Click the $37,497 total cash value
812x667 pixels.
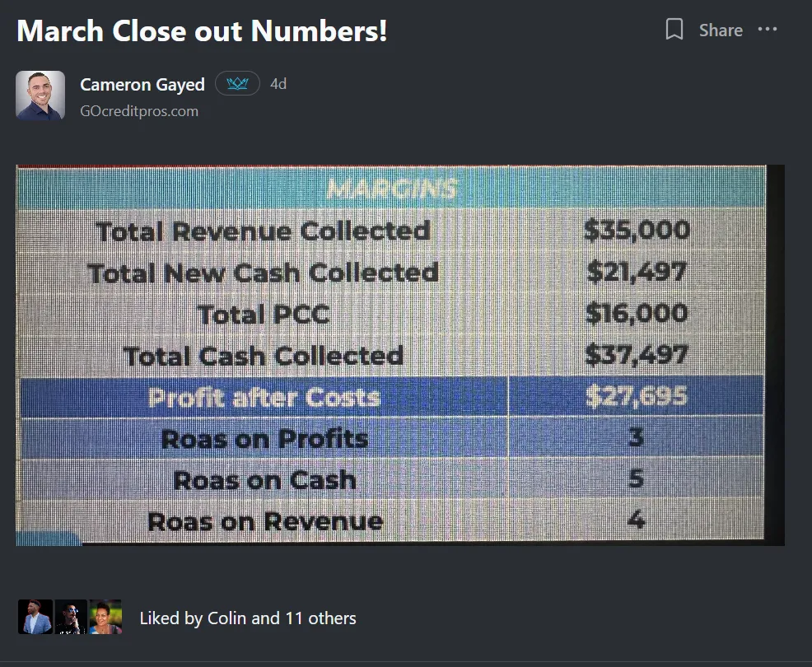[637, 355]
